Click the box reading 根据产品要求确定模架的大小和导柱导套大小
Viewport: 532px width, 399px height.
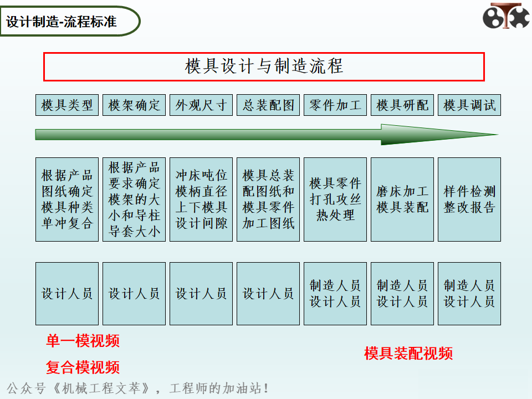[134, 199]
